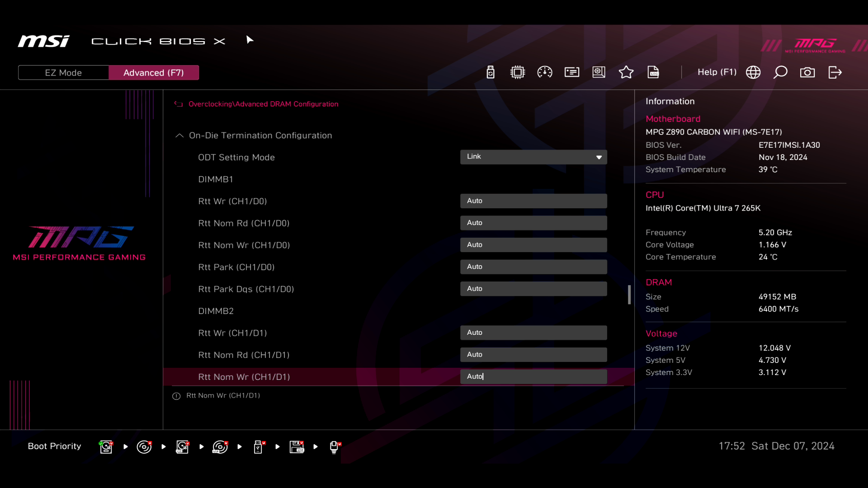This screenshot has height=488, width=868.
Task: Open the speedometer overclocking icon
Action: (544, 72)
